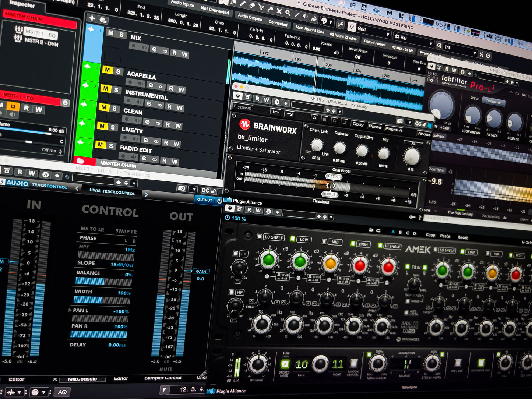Image resolution: width=532 pixels, height=399 pixels.
Task: Click the bx_limiter Threshold value field
Action: 329,194
